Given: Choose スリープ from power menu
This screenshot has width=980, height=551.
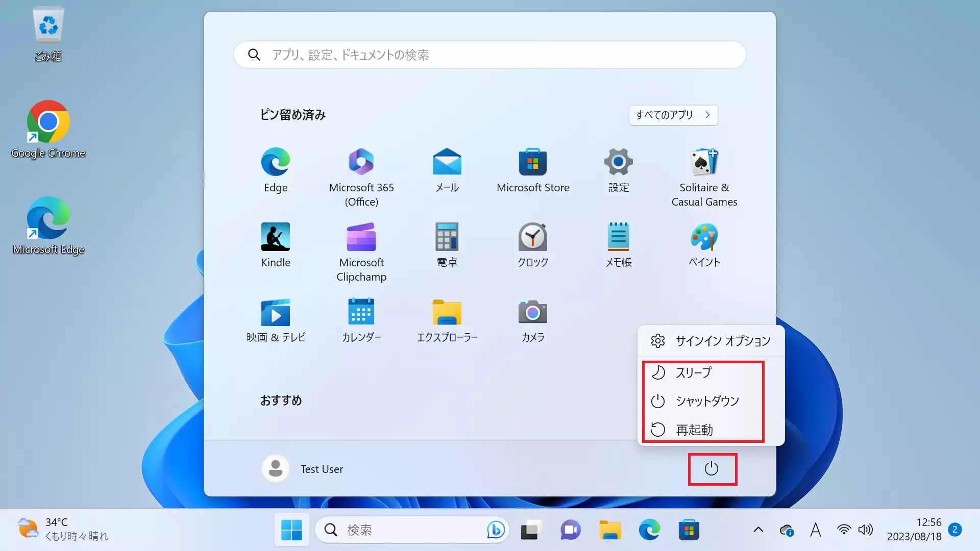Looking at the screenshot, I should (711, 372).
